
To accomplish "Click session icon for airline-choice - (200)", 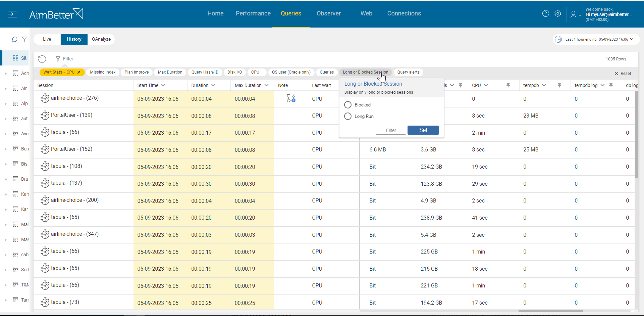I will [x=45, y=200].
